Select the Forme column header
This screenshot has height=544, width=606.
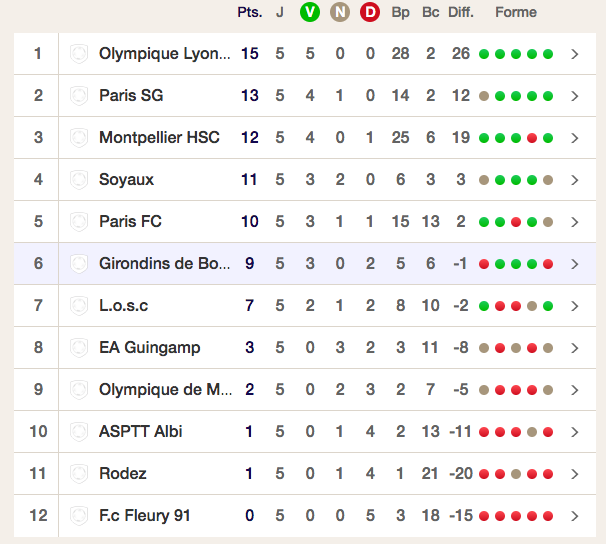pyautogui.click(x=516, y=12)
